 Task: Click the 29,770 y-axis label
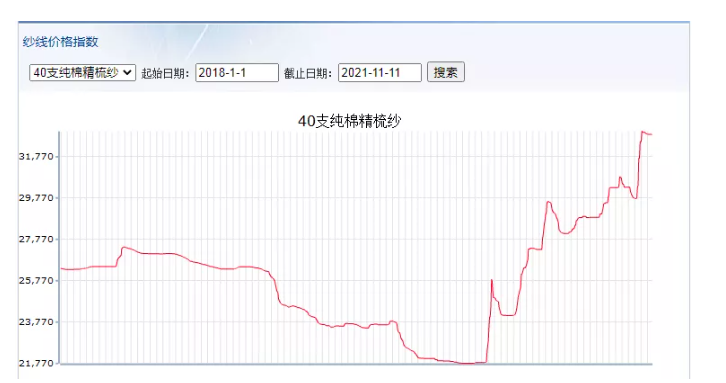(x=36, y=198)
